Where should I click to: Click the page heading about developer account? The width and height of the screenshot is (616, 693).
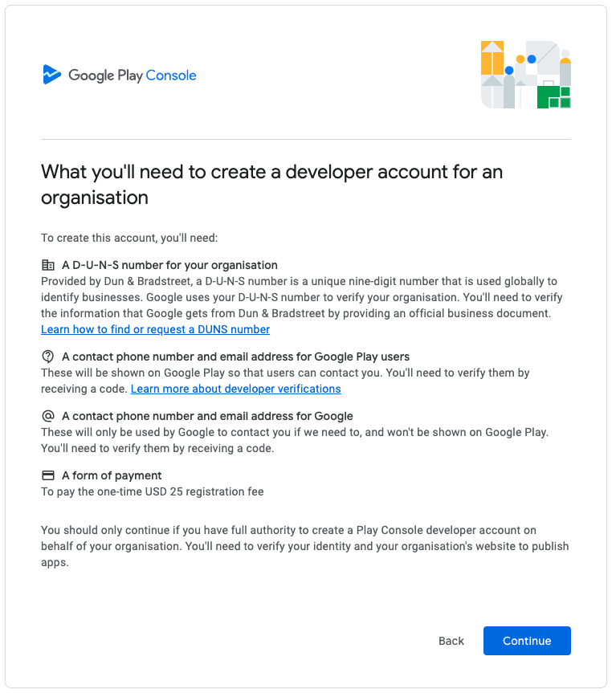coord(271,185)
